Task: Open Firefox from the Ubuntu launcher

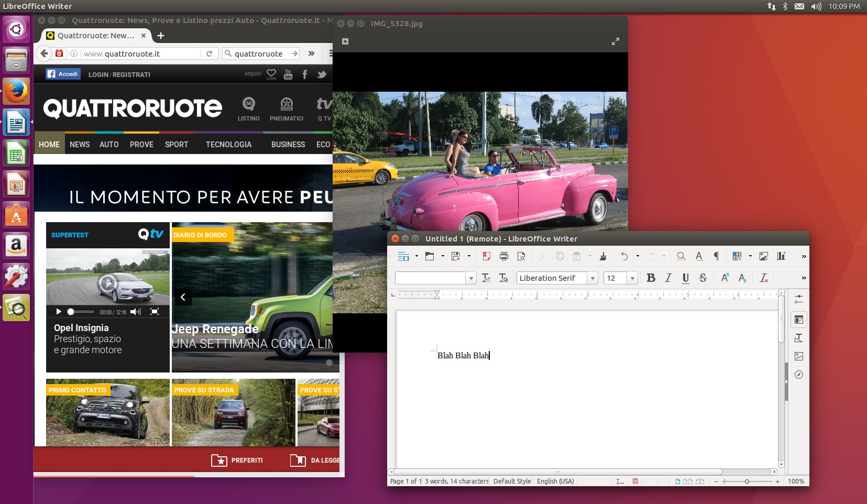Action: pos(16,92)
